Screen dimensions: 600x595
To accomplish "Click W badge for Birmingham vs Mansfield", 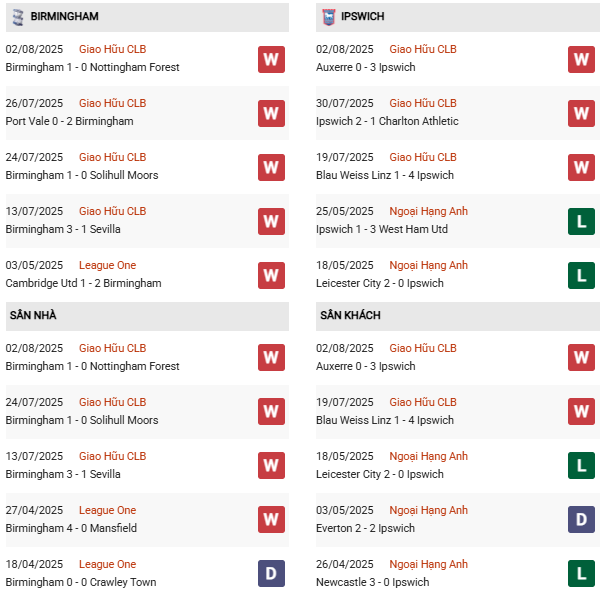I will pos(271,520).
